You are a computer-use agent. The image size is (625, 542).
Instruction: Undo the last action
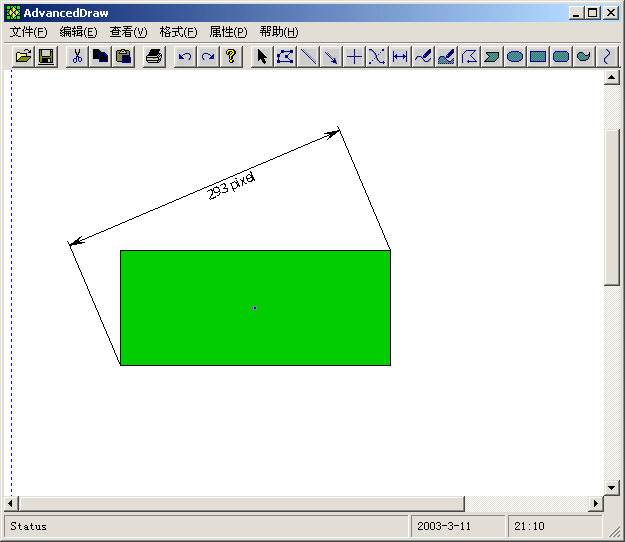point(185,57)
